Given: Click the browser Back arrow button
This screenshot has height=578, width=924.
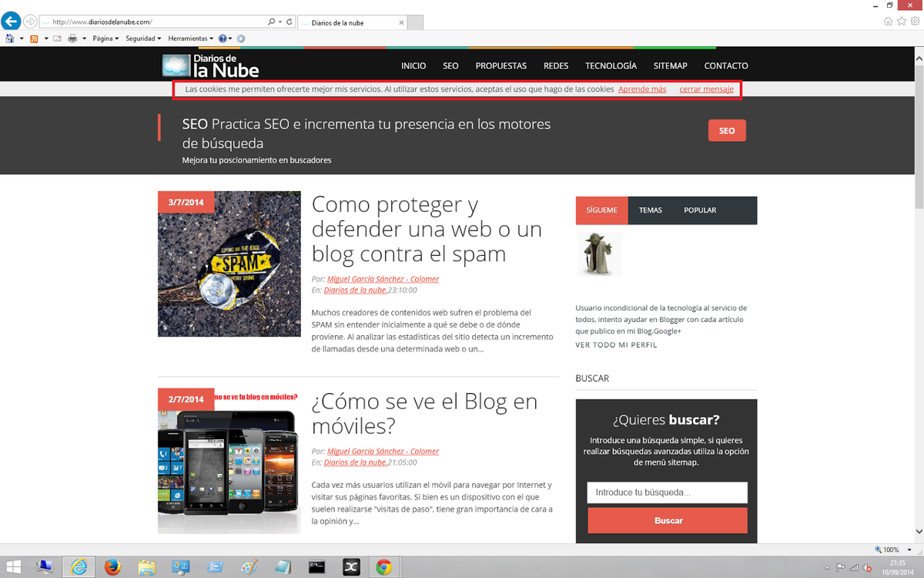Looking at the screenshot, I should coord(11,22).
